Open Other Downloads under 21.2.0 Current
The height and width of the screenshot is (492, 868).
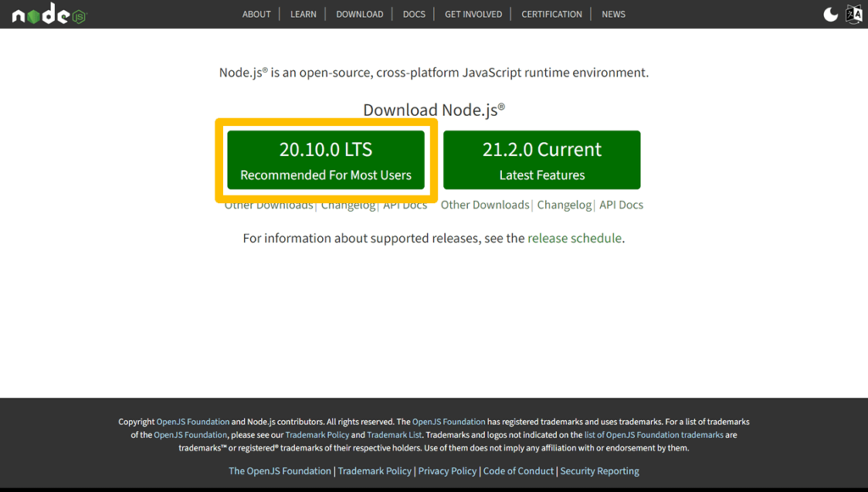click(x=485, y=205)
